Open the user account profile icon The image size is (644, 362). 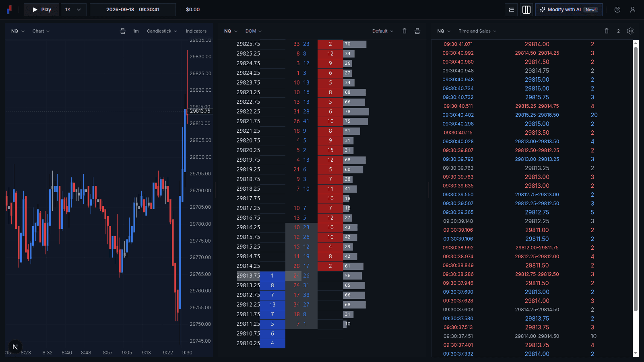[633, 10]
